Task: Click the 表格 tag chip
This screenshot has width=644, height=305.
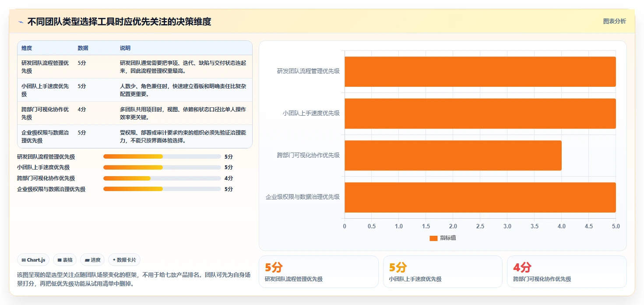Action: [65, 260]
